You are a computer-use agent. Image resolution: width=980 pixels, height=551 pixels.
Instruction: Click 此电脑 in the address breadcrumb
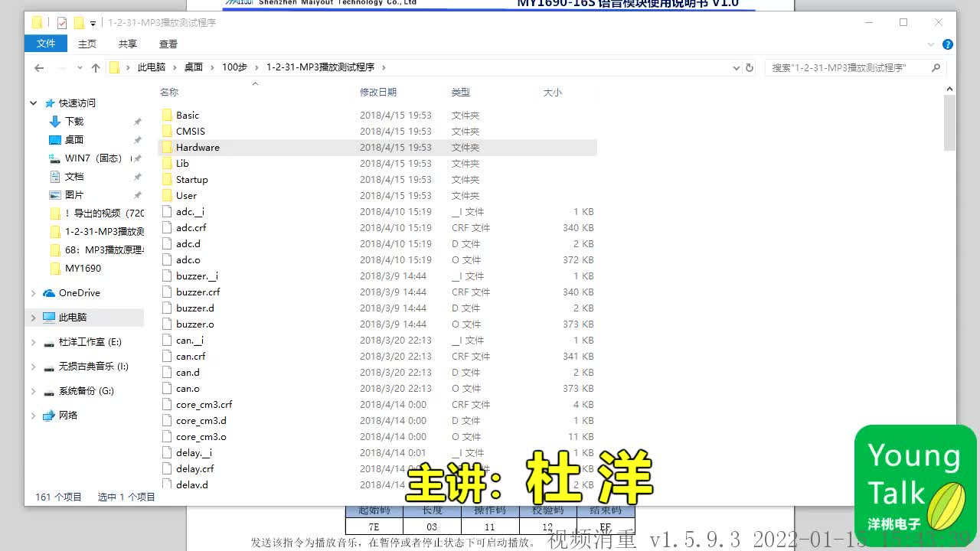coord(152,67)
